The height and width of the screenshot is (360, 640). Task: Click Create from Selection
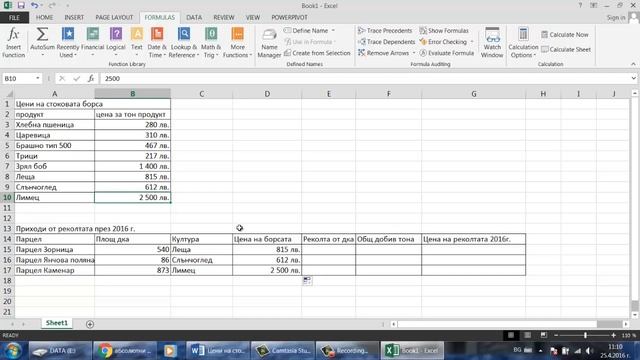tap(317, 53)
